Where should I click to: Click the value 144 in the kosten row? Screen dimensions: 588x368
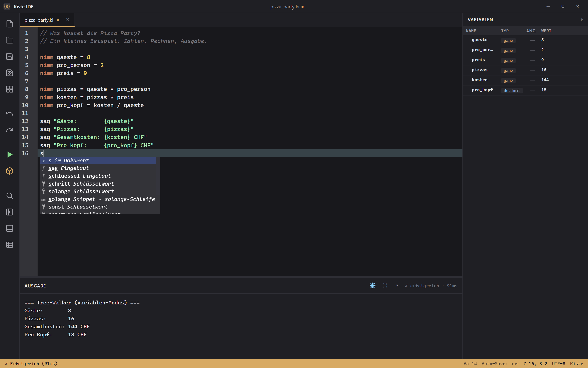545,80
